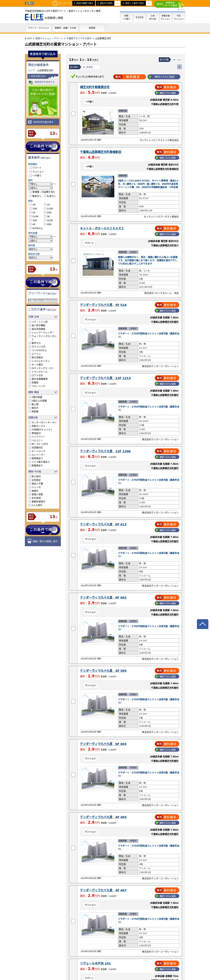Open the アパート・マンション tab
210x980 pixels.
(38, 28)
